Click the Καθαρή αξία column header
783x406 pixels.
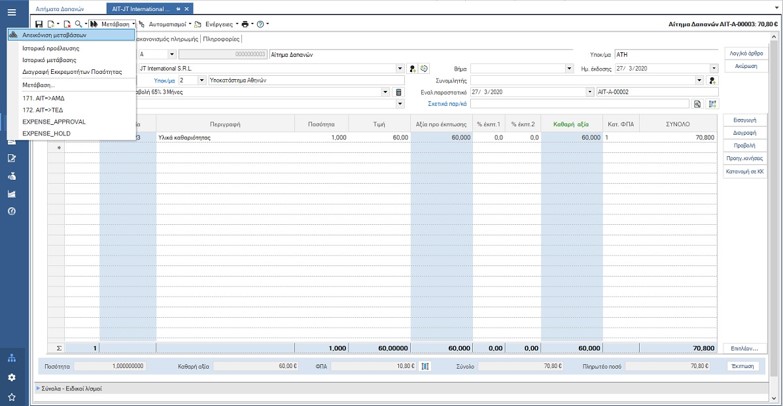(x=571, y=124)
